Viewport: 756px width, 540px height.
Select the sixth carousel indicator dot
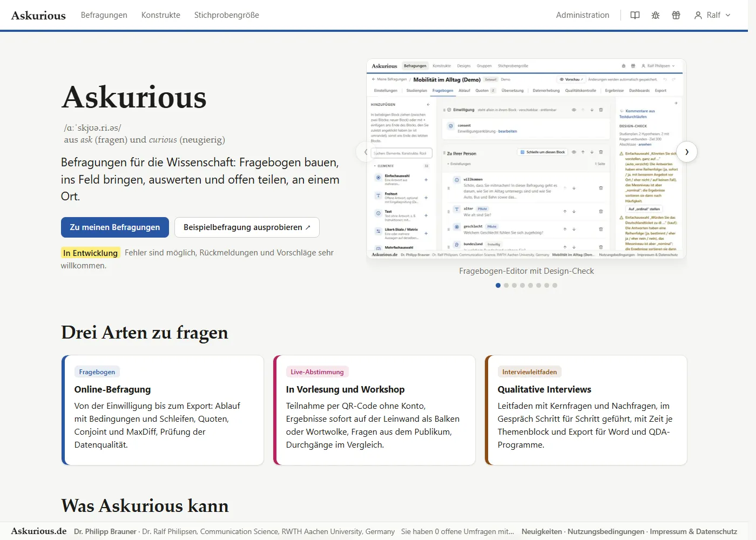538,285
